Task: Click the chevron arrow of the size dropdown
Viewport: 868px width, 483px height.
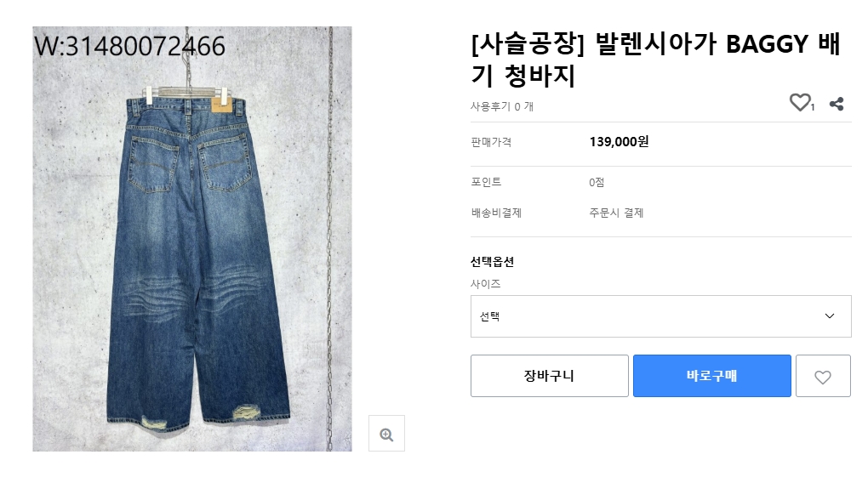Action: 829,316
